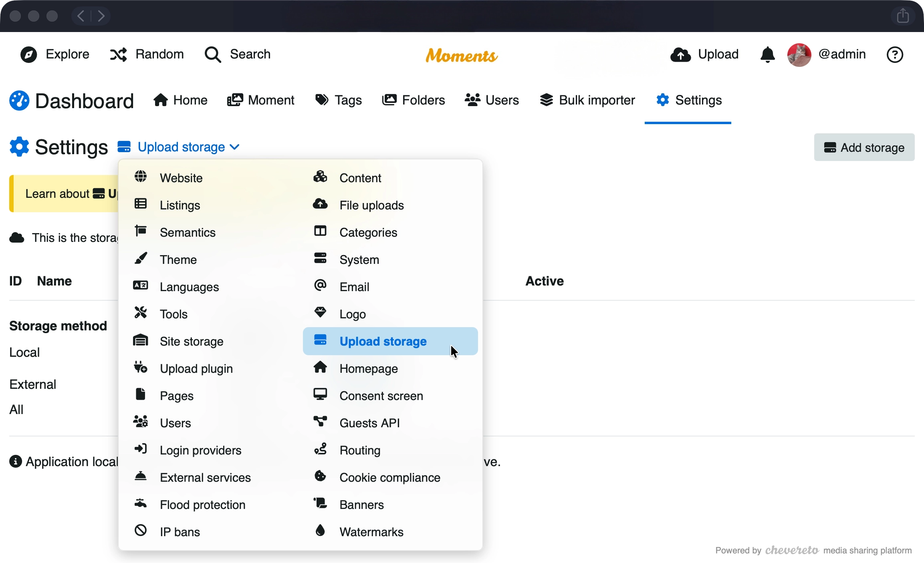The image size is (924, 563).
Task: Choose Consent screen from settings menu
Action: (x=390, y=396)
